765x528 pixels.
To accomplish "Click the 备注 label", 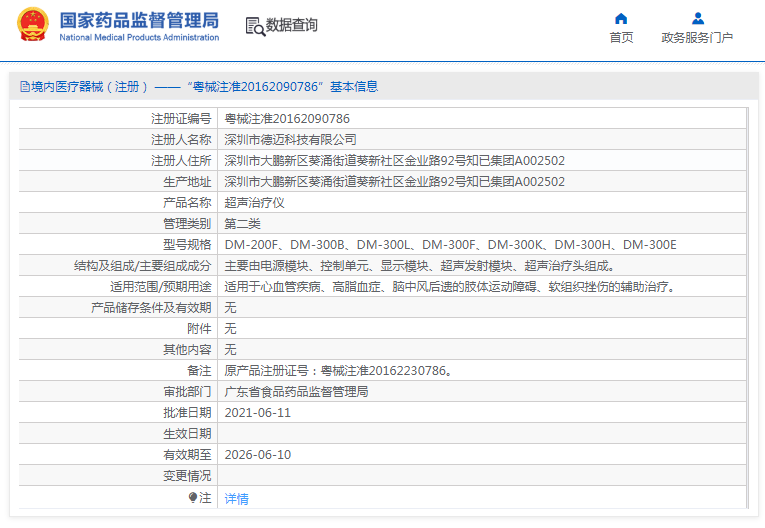I will (199, 370).
